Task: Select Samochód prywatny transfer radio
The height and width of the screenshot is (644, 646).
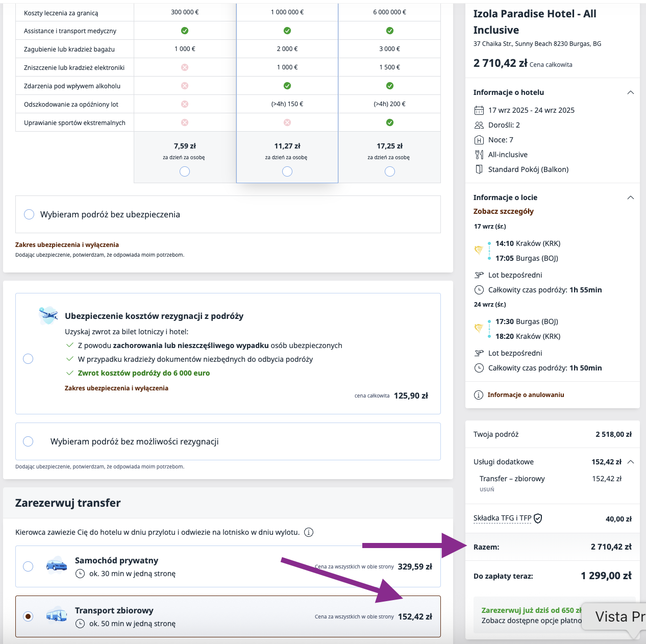Action: 28,566
